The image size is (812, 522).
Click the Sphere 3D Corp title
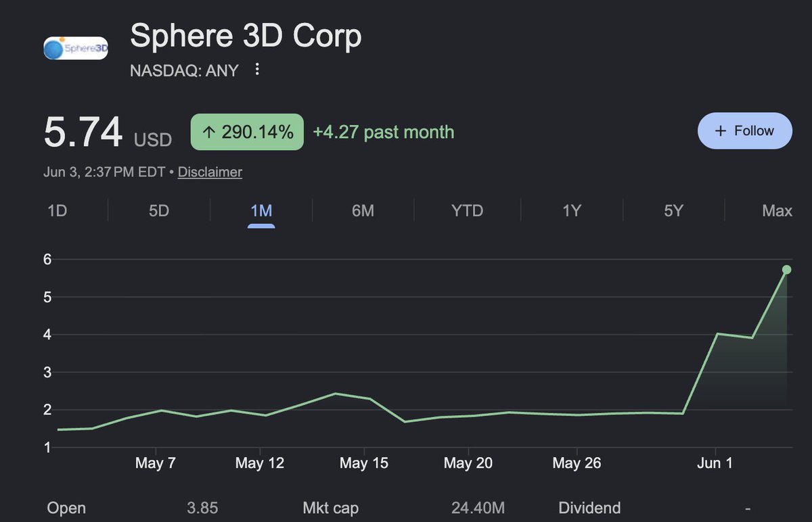(x=246, y=37)
